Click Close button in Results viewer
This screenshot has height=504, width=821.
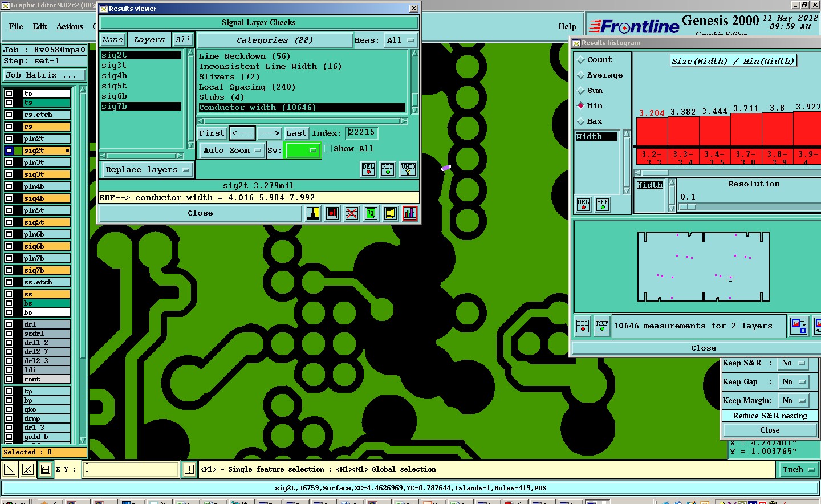click(200, 213)
